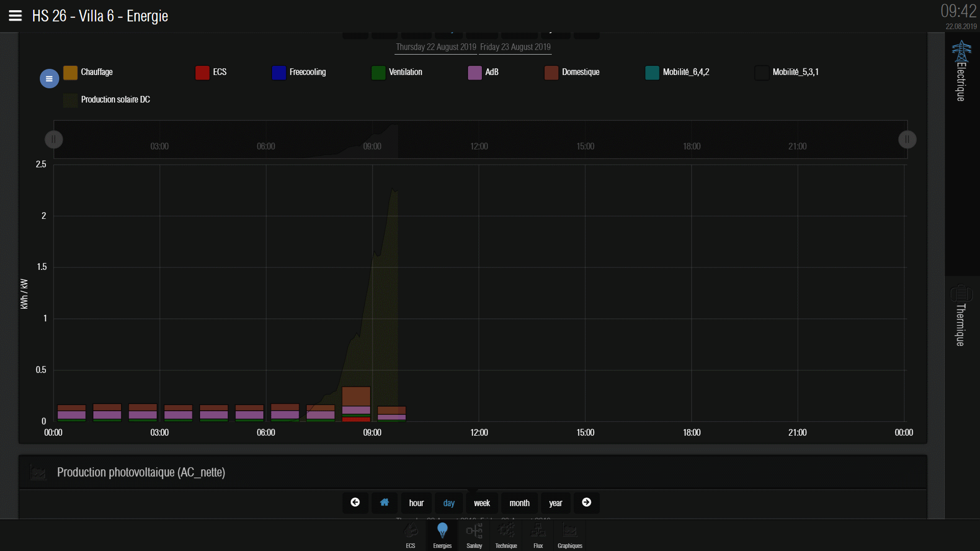Toggle the Mobilité_5,3,1 series in legend
This screenshot has width=980, height=551.
tap(787, 72)
